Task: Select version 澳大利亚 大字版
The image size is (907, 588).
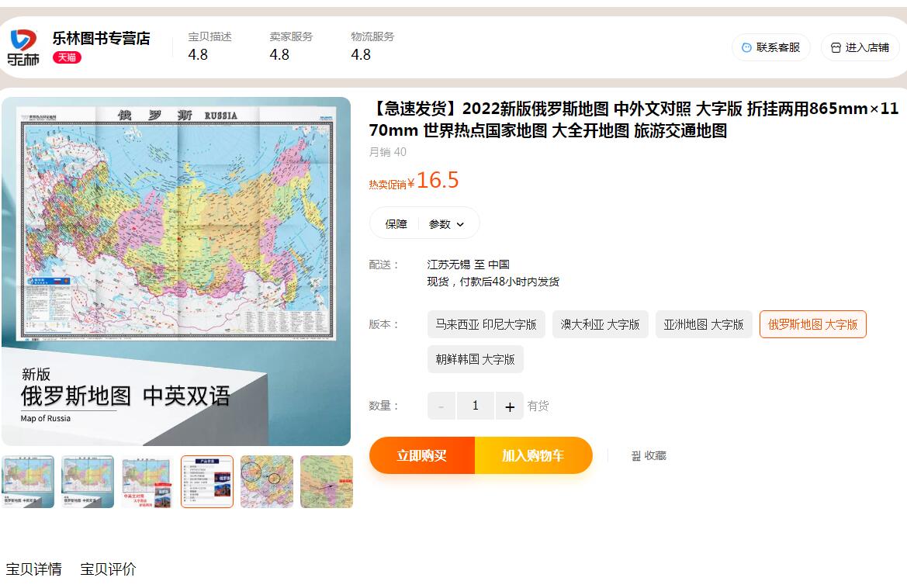Action: pos(600,324)
